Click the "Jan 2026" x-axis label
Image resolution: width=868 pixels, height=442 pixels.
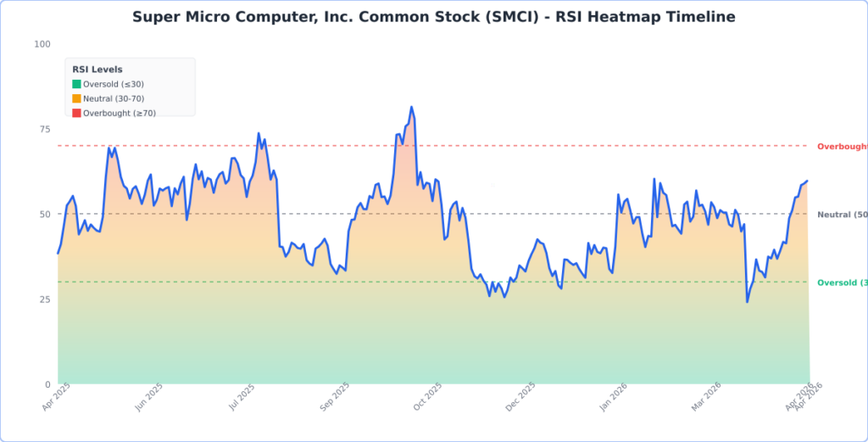click(x=613, y=400)
